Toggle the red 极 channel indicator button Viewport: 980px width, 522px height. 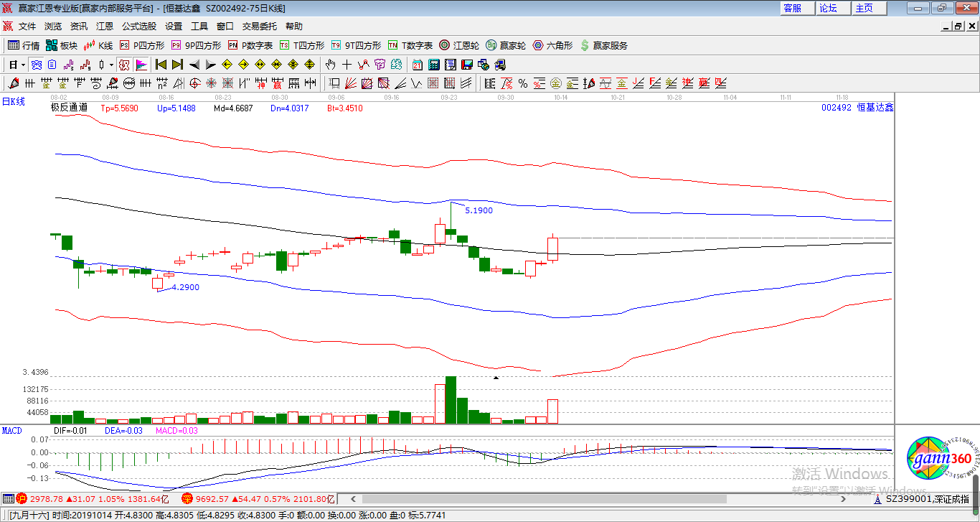[124, 65]
